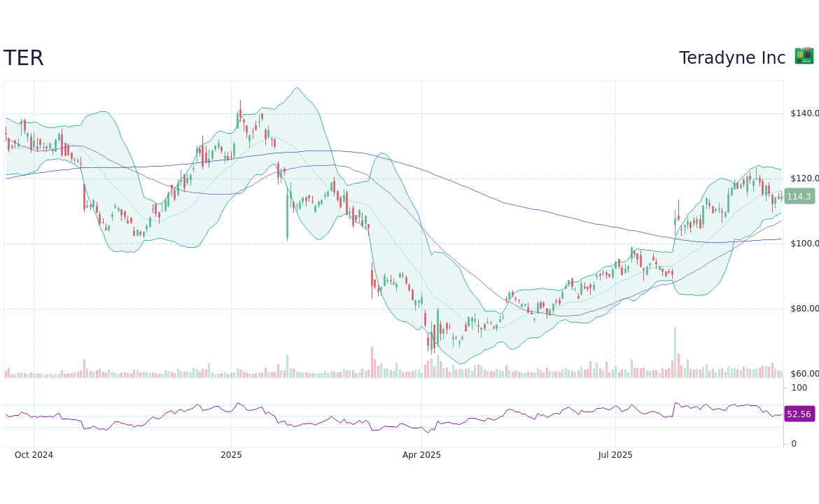Screen dimensions: 819x504
Task: Click the TER ticker symbol
Action: pyautogui.click(x=24, y=57)
